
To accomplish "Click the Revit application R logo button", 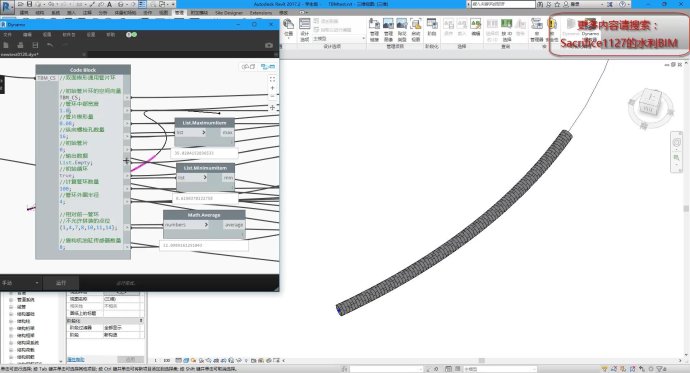I will pyautogui.click(x=7, y=6).
